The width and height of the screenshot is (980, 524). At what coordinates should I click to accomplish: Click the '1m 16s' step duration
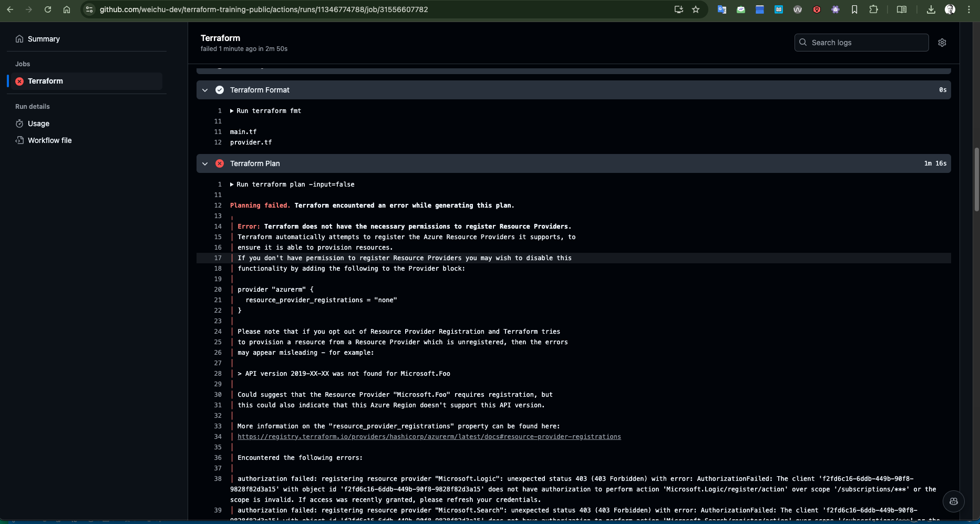pos(935,163)
